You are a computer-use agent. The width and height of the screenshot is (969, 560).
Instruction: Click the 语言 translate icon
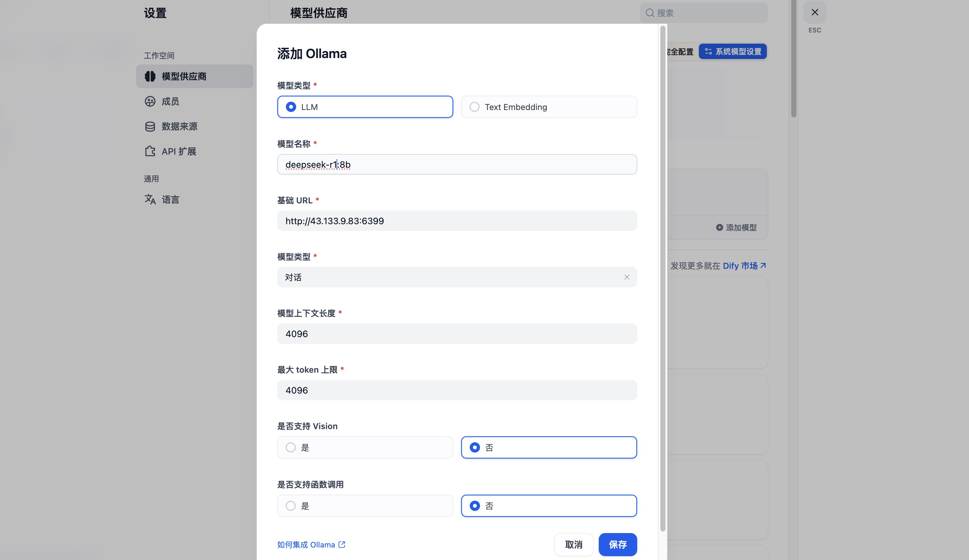tap(150, 199)
